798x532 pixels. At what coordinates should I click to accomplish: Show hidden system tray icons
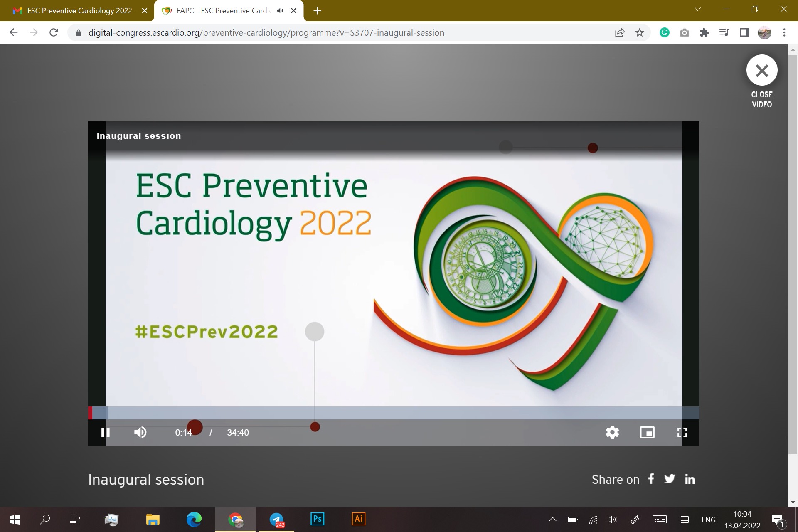(553, 520)
